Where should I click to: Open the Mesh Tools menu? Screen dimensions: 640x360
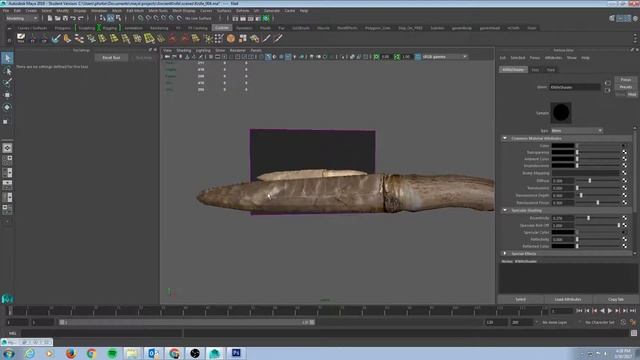[x=158, y=11]
